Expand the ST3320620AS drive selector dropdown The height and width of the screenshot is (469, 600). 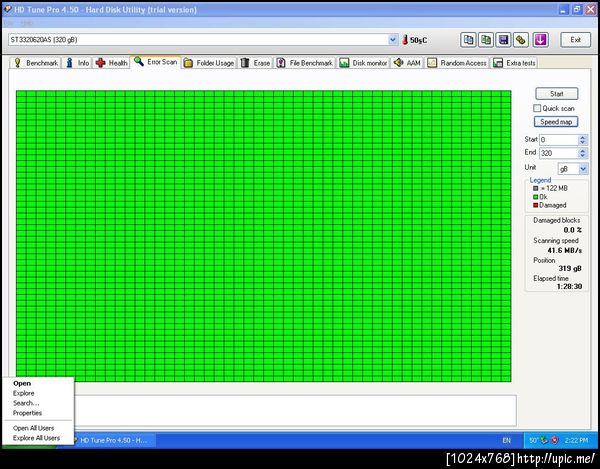coord(393,40)
